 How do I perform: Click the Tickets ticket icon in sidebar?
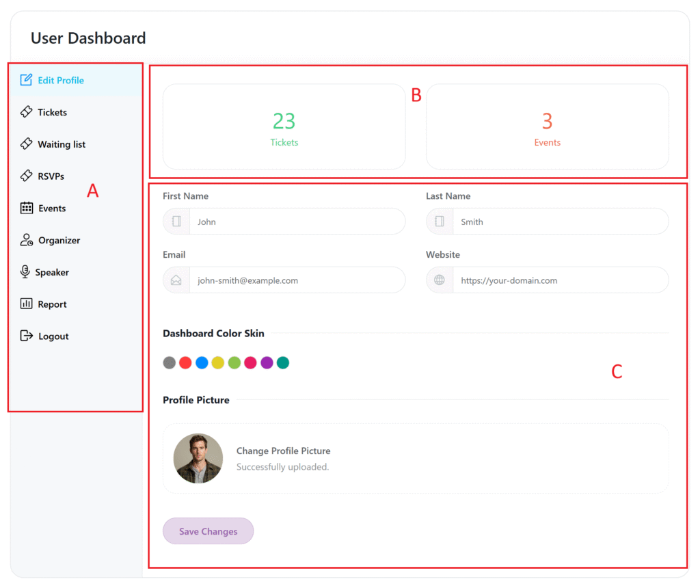[25, 112]
